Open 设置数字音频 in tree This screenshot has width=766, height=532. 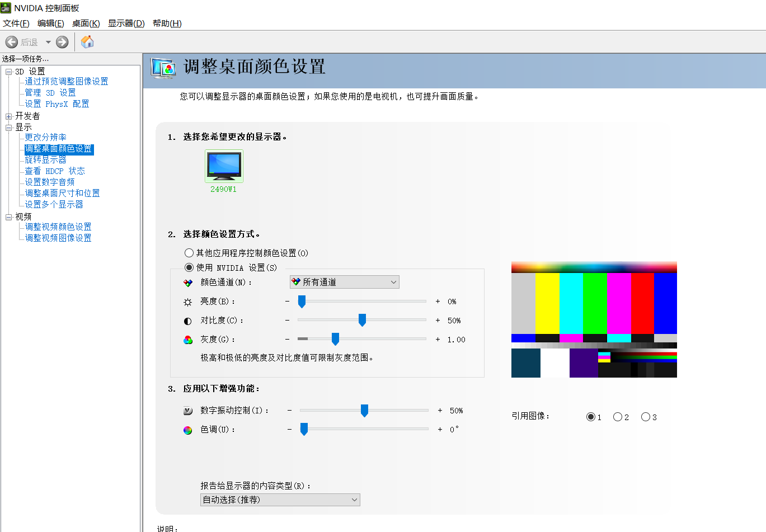pyautogui.click(x=50, y=182)
